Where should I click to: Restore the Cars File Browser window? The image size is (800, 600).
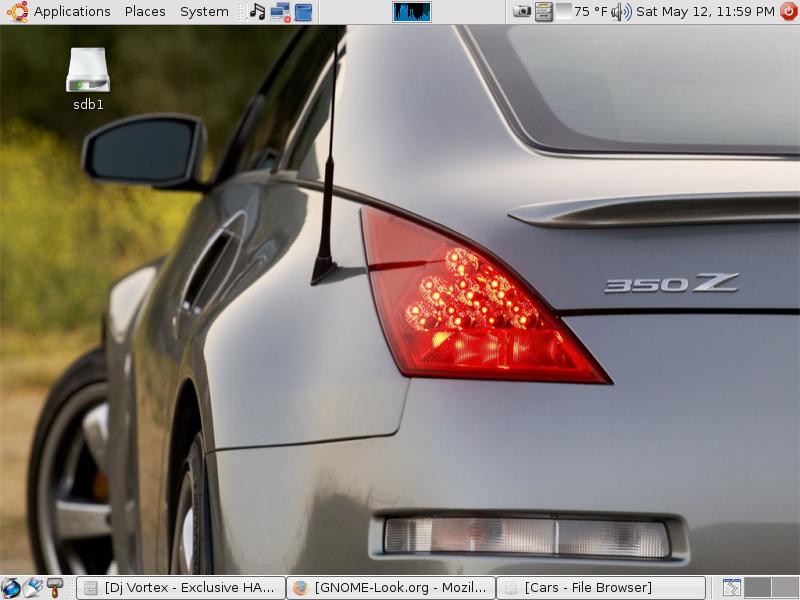coord(601,588)
